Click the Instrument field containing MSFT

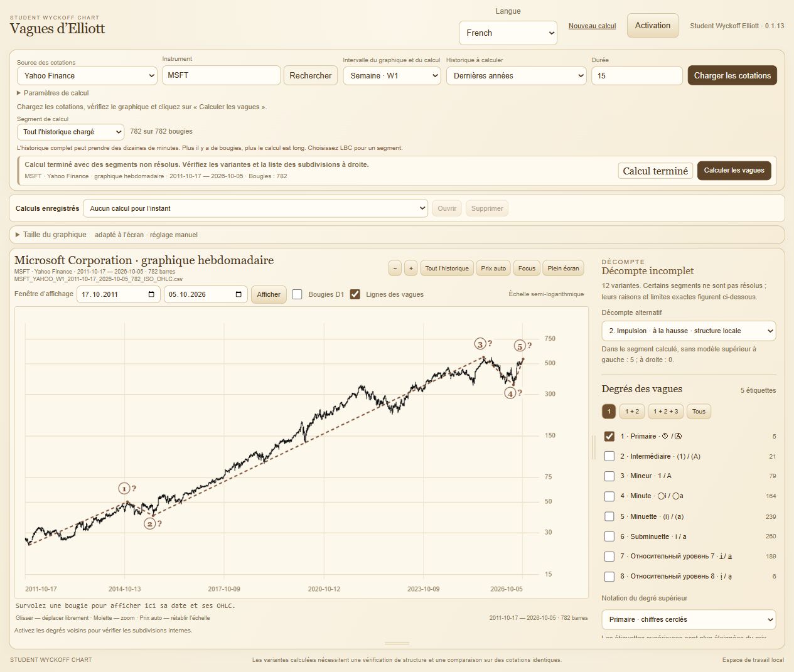click(221, 75)
